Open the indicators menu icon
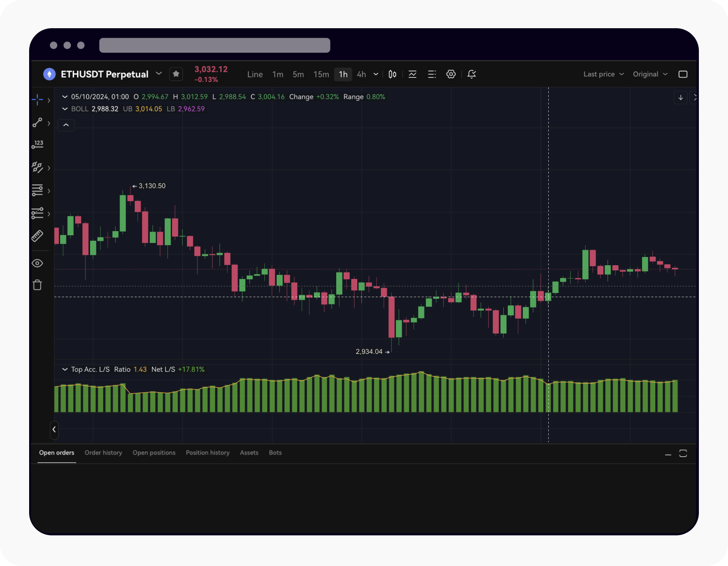 tap(413, 74)
